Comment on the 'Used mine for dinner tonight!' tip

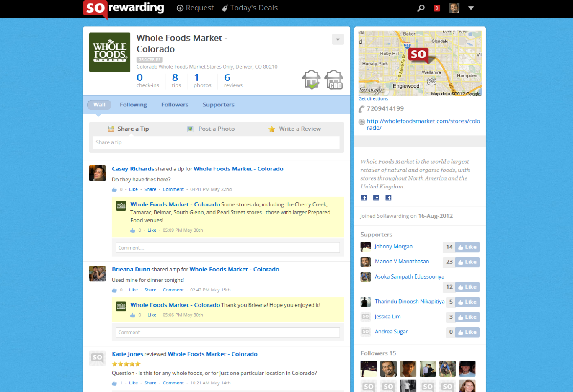tap(173, 290)
